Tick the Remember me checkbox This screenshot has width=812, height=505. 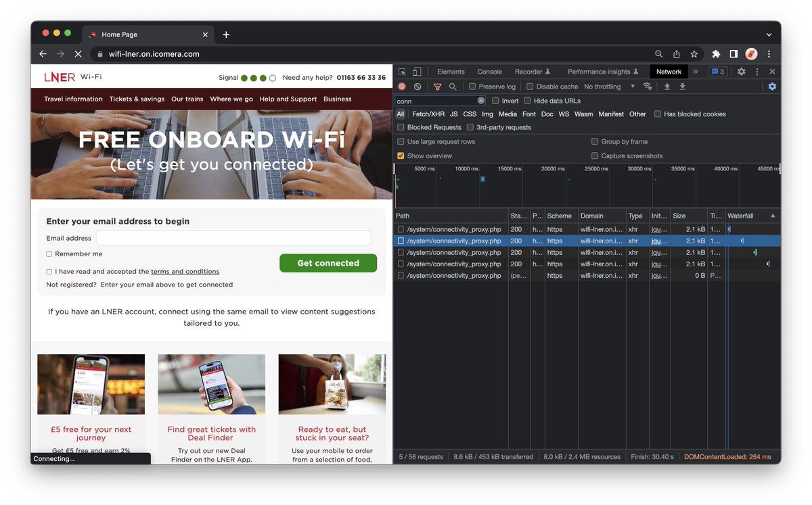[49, 254]
